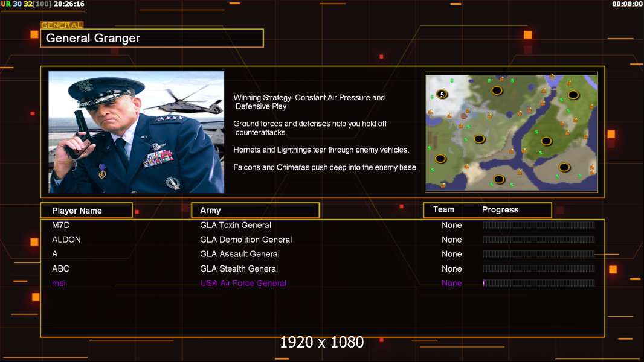Select the Progress column header
Viewport: 644px width, 362px height.
tap(500, 209)
